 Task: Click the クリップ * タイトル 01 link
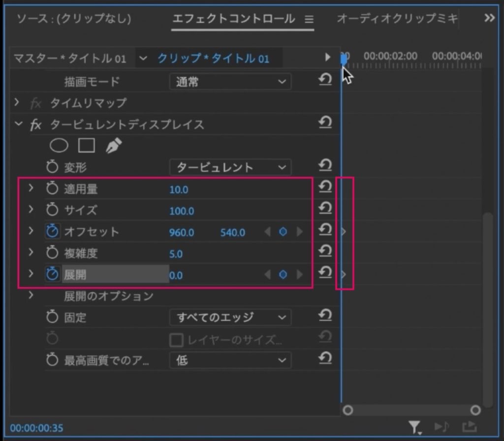214,59
